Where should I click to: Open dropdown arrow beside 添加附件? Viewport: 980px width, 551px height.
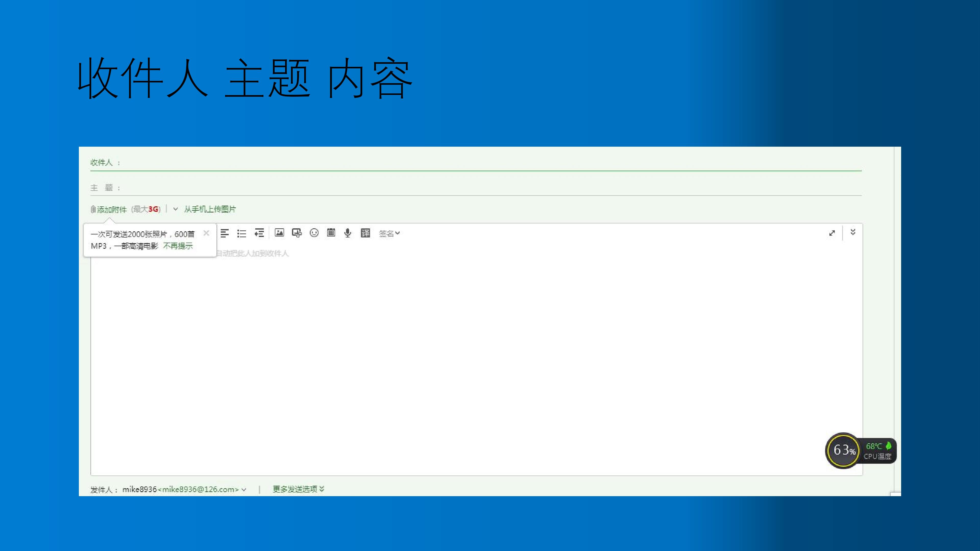pyautogui.click(x=175, y=209)
